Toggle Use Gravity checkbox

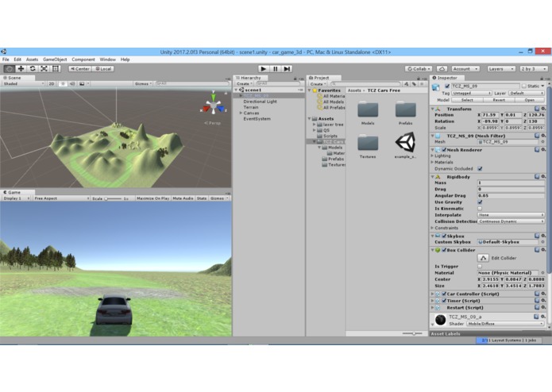click(x=480, y=202)
